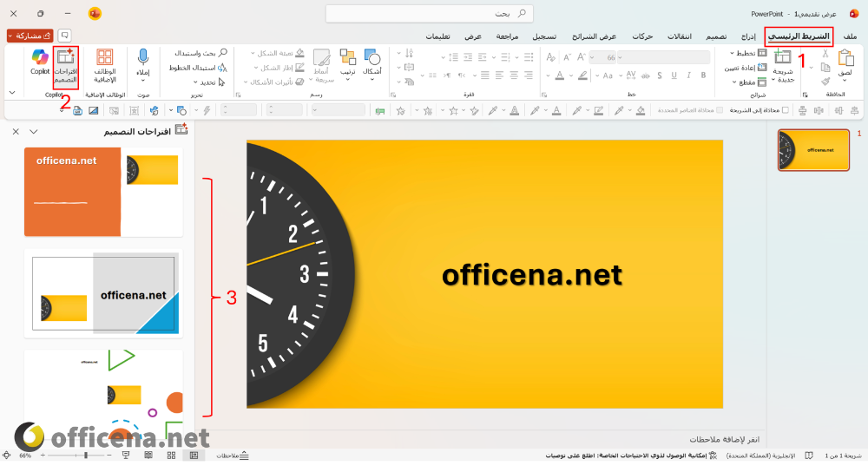The height and width of the screenshot is (472, 868).
Task: Toggle Justify text alignment
Action: click(485, 75)
